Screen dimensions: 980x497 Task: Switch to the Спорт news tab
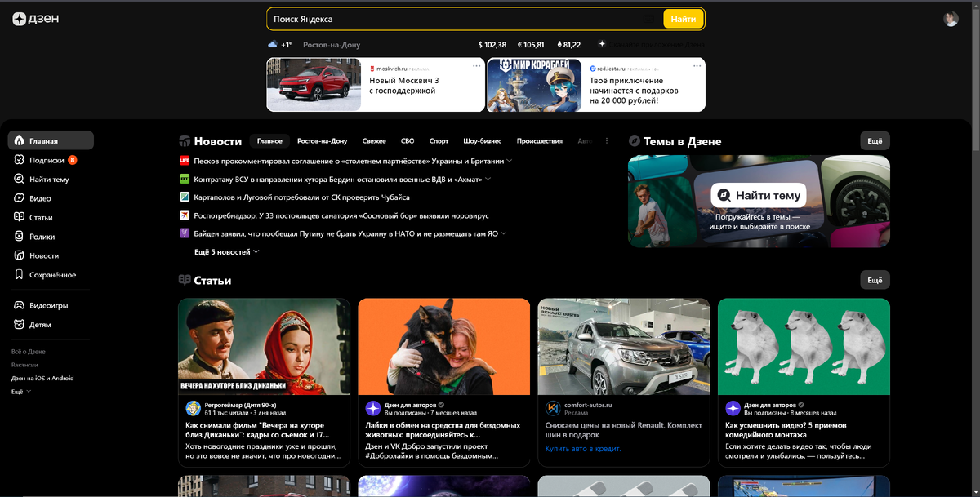click(x=439, y=141)
